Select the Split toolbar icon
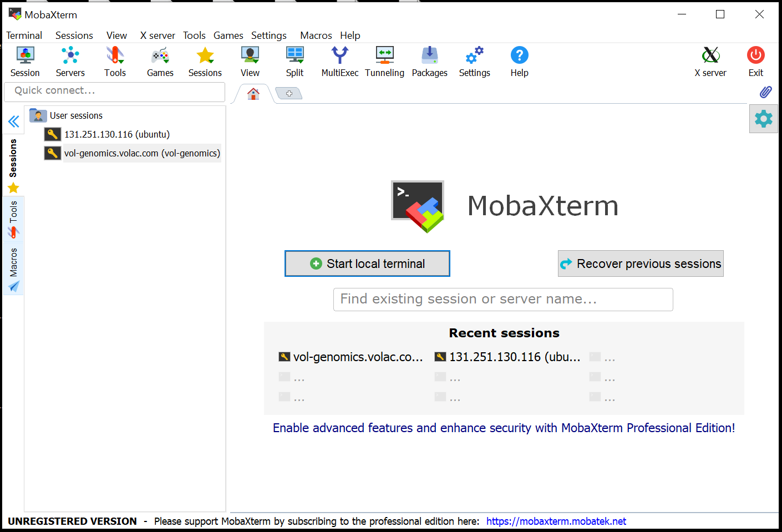782x532 pixels. point(294,62)
